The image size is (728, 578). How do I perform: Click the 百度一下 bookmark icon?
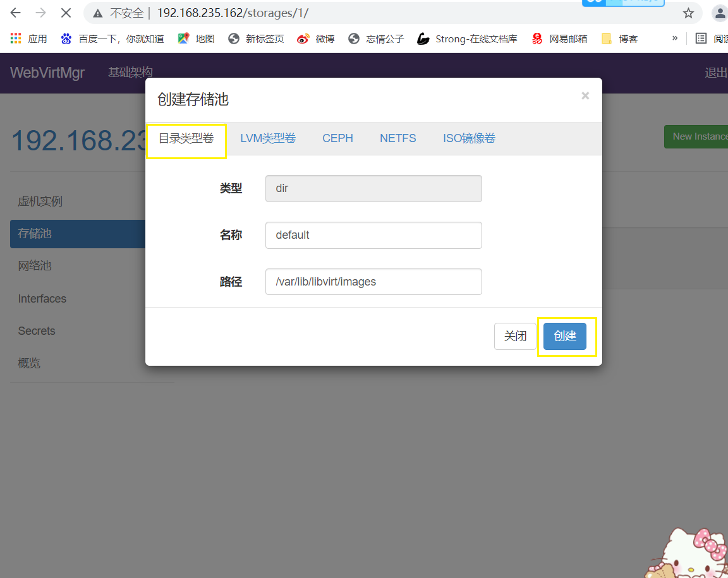[66, 39]
